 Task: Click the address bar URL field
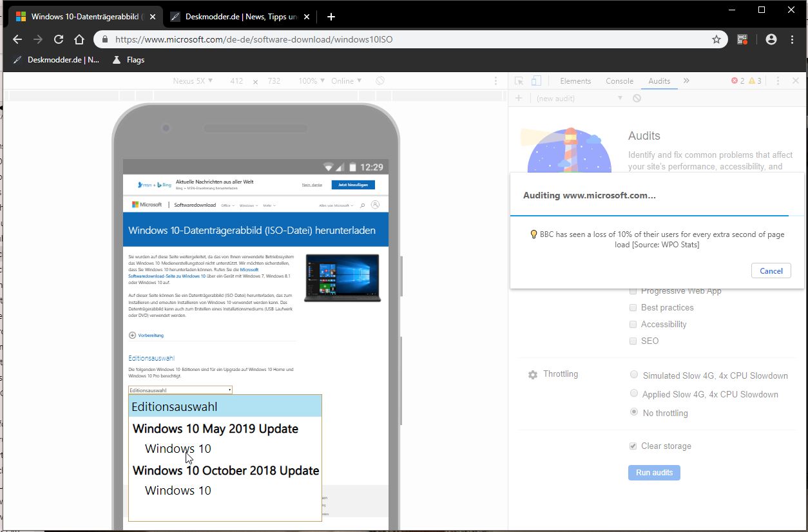(410, 39)
